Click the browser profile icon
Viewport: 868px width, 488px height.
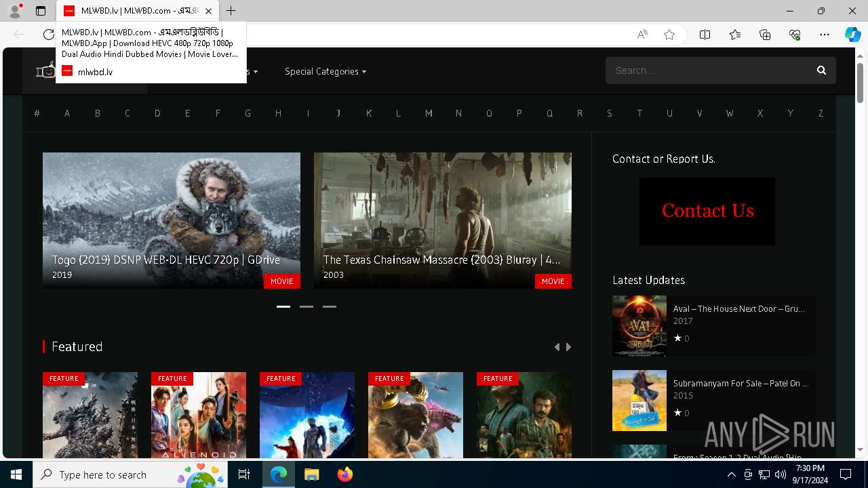(15, 11)
